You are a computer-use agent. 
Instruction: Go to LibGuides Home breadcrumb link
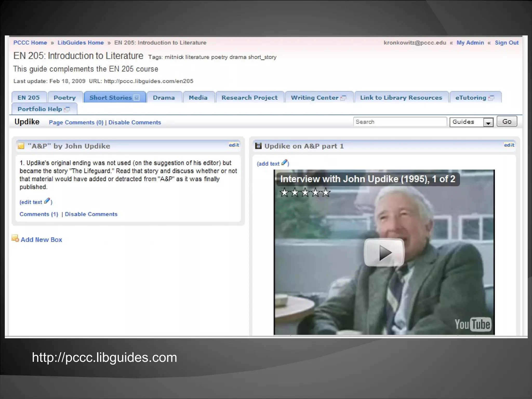(x=81, y=43)
